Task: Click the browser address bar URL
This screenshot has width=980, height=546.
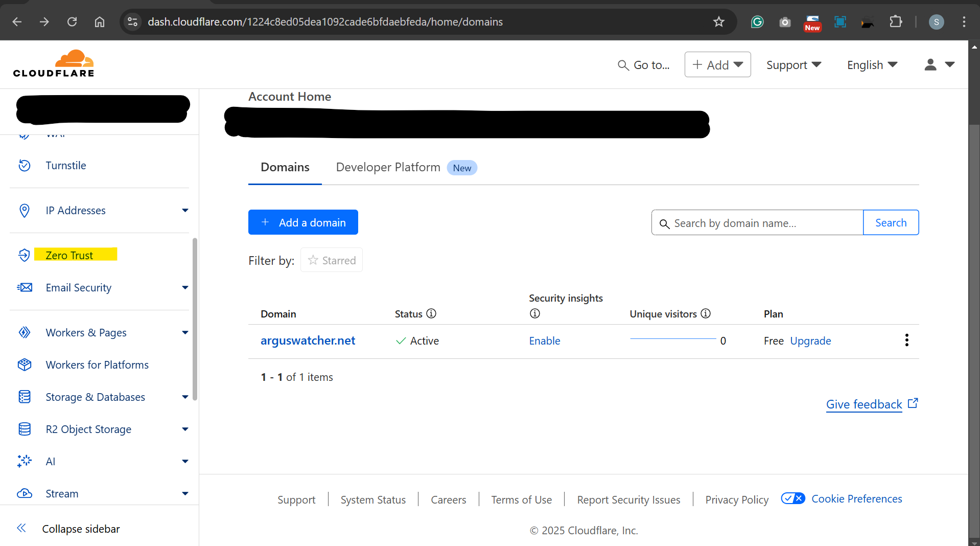Action: click(x=325, y=21)
